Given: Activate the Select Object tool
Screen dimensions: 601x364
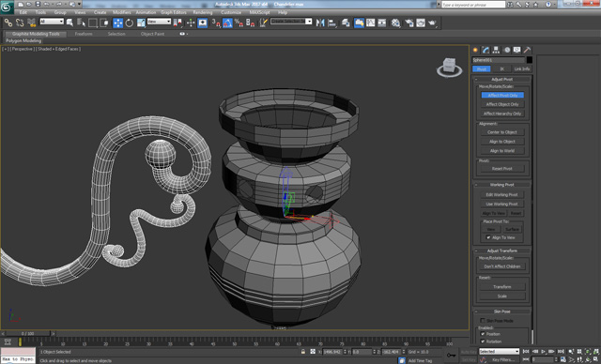Looking at the screenshot, I should click(69, 23).
